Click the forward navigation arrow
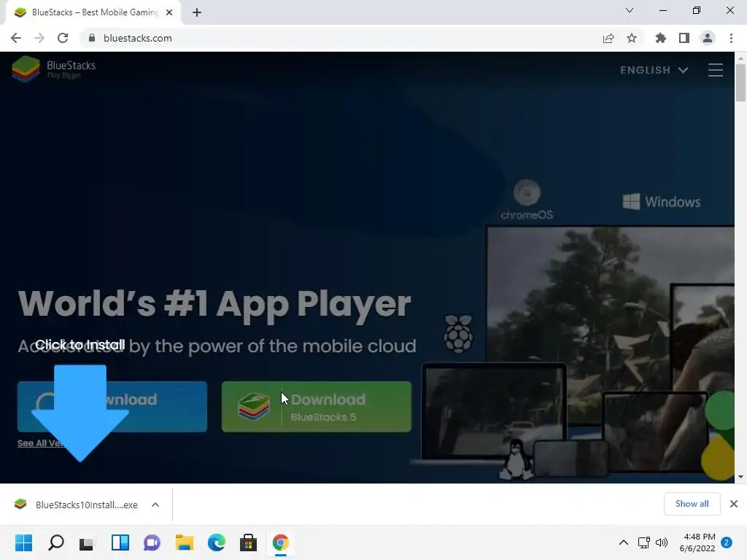 coord(39,38)
